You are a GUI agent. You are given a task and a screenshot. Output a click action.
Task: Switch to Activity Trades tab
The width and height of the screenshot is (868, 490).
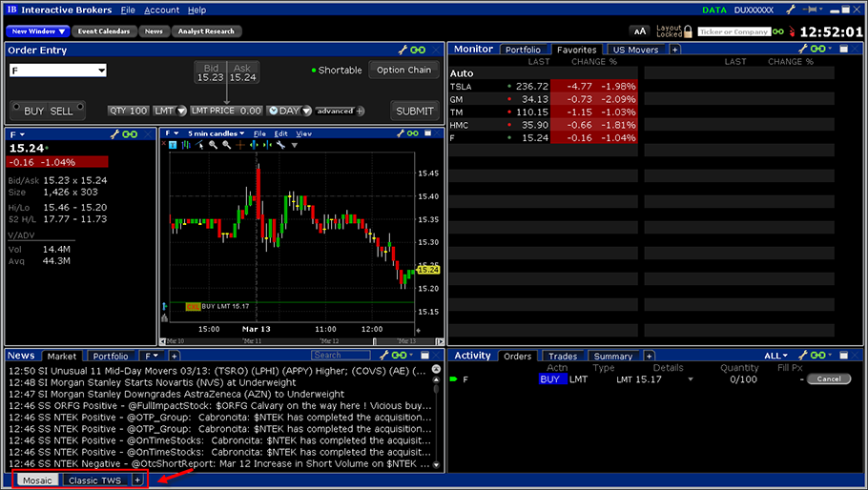click(563, 357)
